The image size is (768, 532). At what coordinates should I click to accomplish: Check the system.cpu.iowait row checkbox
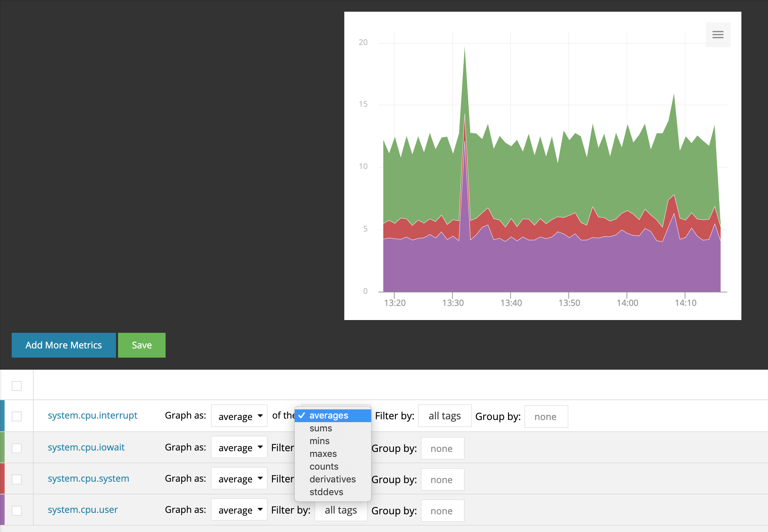click(17, 448)
